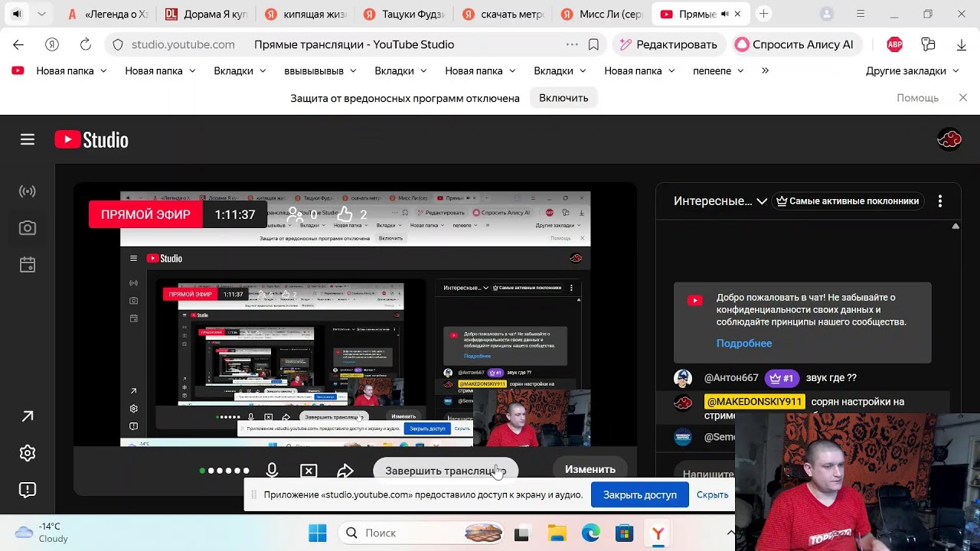Image resolution: width=980 pixels, height=551 pixels.
Task: Follow the «Подробнее» link in chat
Action: 744,344
